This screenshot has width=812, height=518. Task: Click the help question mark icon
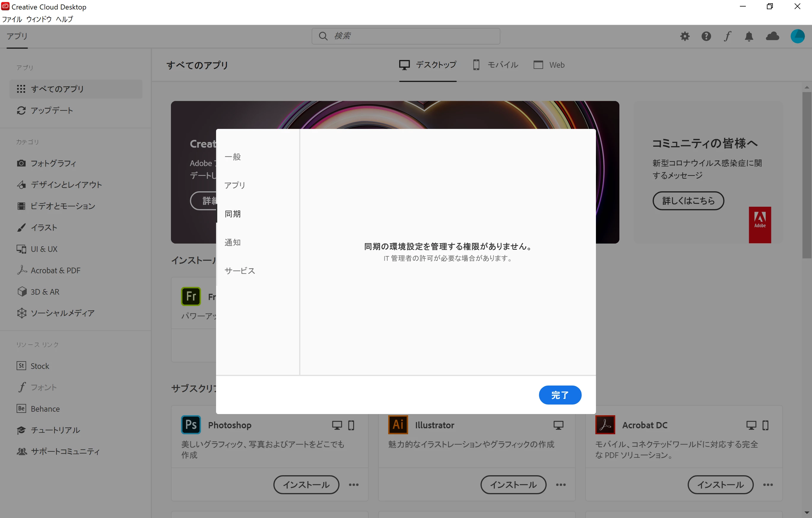tap(706, 36)
